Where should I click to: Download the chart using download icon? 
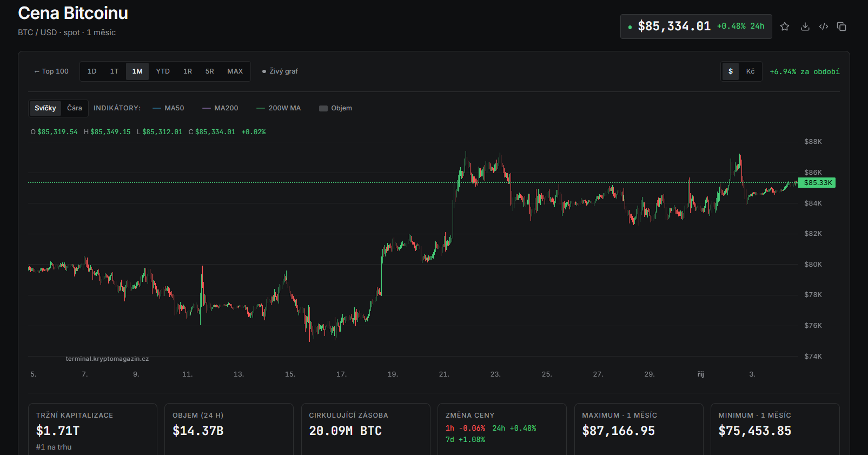coord(805,27)
